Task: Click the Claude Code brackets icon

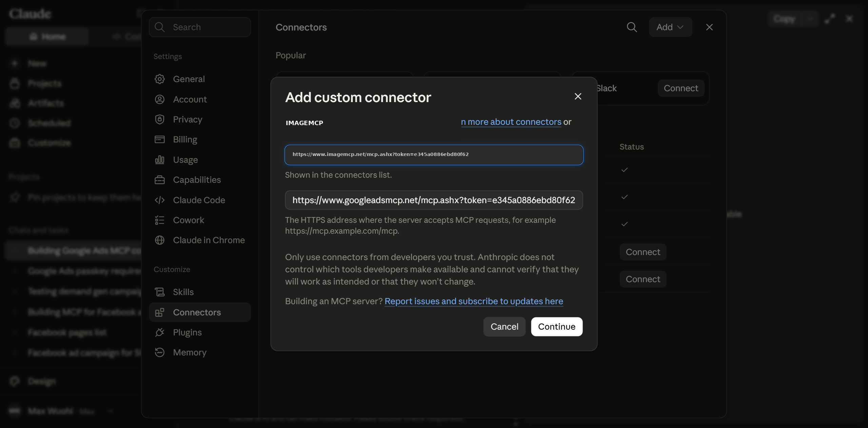Action: tap(159, 200)
